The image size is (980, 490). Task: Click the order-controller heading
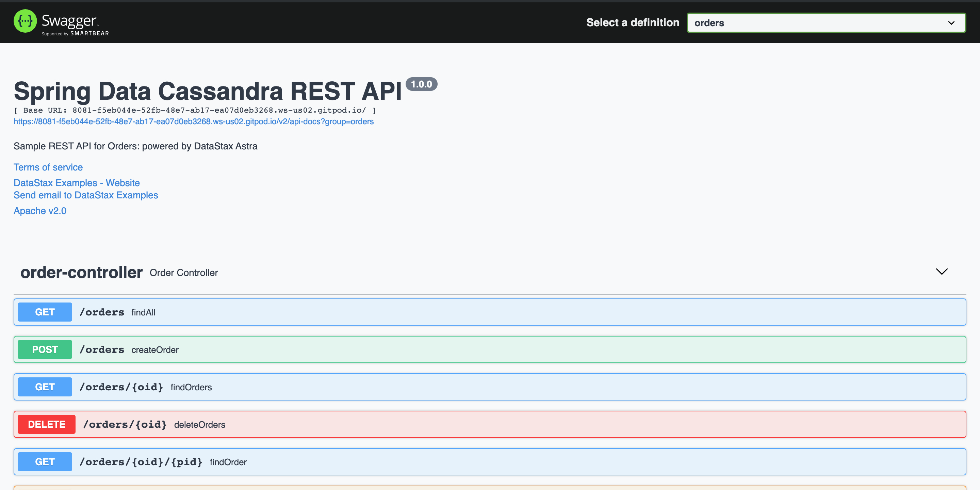(x=81, y=272)
